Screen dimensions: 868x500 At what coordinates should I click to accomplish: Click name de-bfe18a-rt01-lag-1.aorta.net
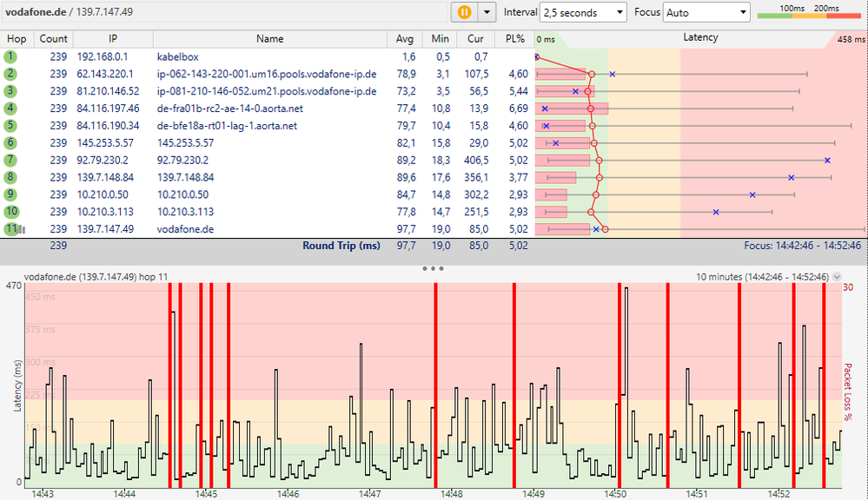click(x=227, y=126)
